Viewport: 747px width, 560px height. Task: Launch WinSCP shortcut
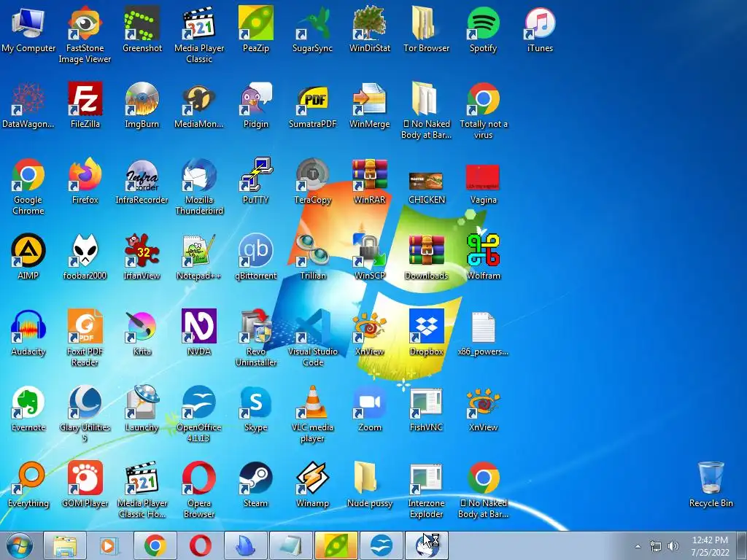[370, 257]
